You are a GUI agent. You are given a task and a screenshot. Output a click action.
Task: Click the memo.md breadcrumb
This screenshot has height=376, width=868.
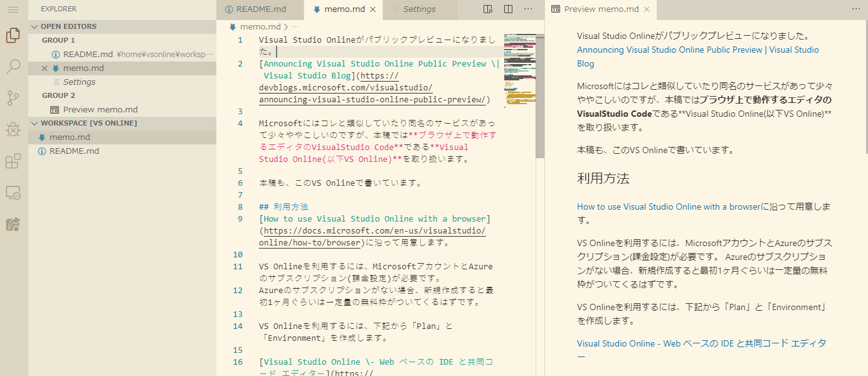tap(260, 27)
